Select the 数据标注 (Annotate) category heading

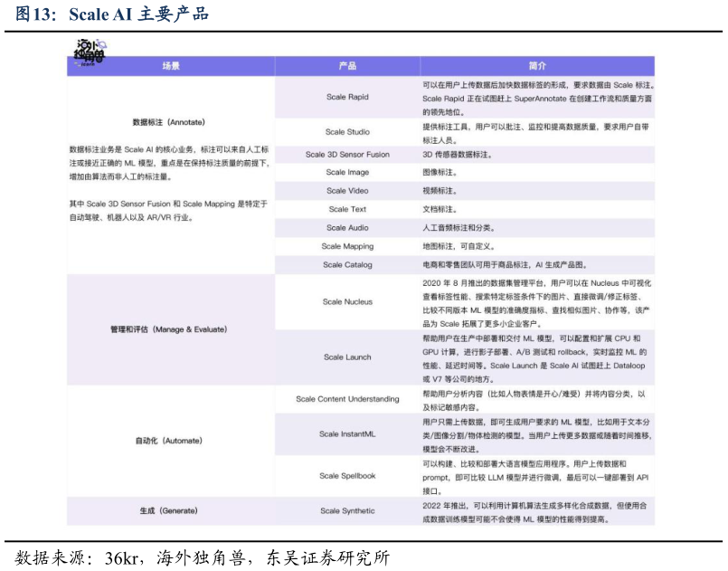[169, 122]
